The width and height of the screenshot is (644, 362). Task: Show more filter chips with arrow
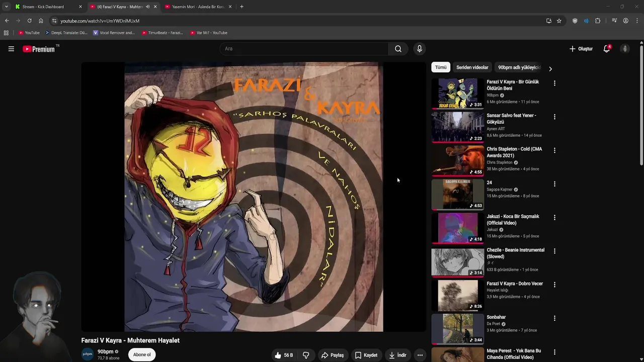click(550, 69)
